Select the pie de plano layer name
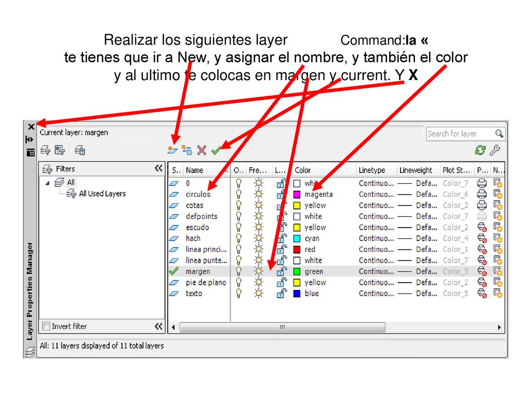This screenshot has height=399, width=532. pos(206,282)
